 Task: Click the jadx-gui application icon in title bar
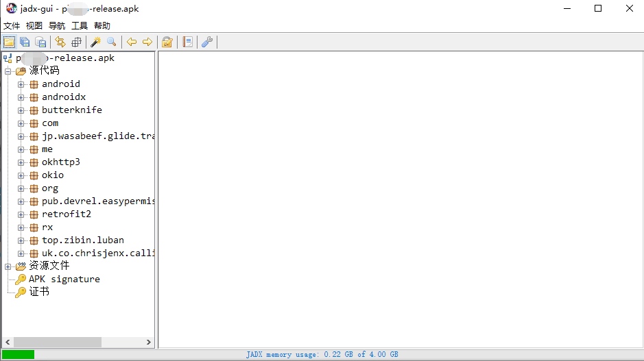coord(12,8)
